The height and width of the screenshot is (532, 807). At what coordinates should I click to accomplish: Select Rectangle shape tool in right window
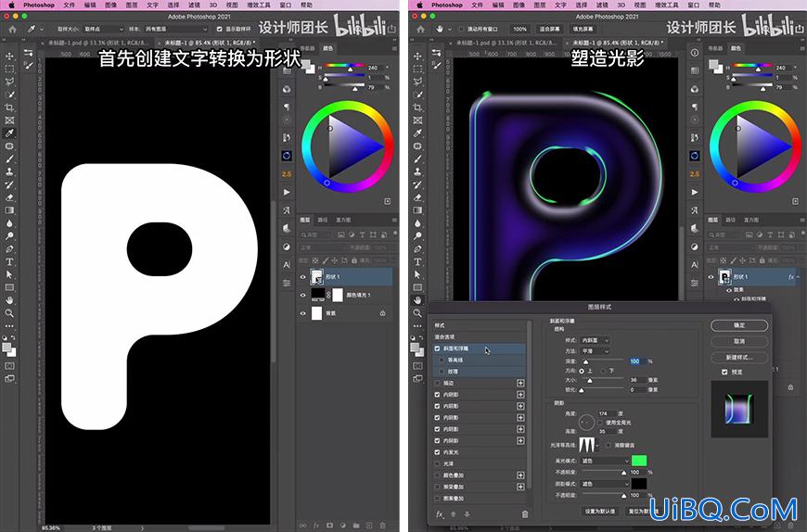(x=417, y=287)
